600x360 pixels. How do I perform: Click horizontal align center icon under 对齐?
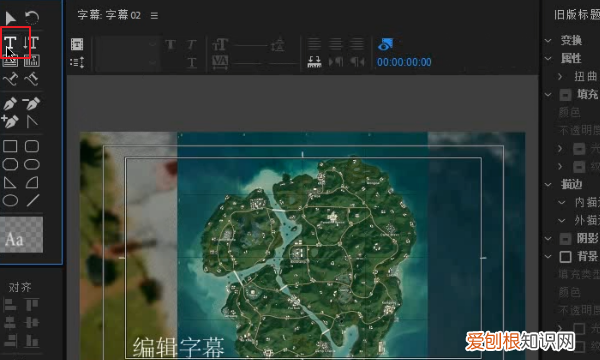[10, 323]
